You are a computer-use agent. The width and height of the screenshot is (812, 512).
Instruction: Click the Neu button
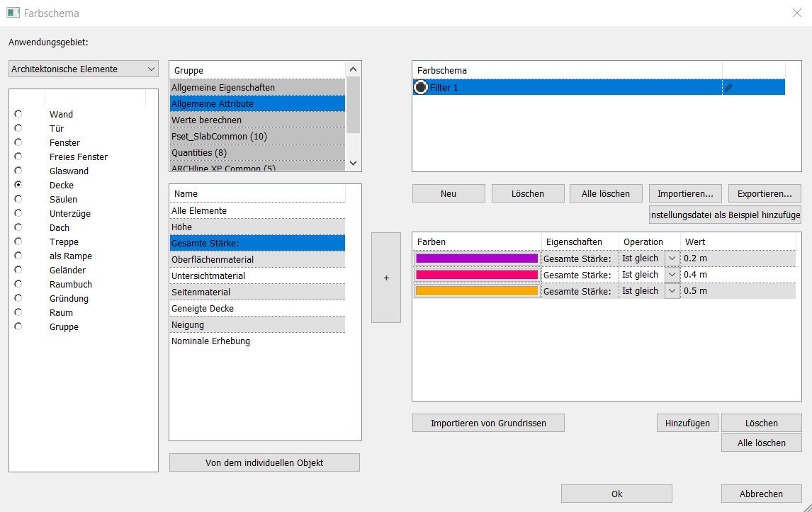click(449, 193)
